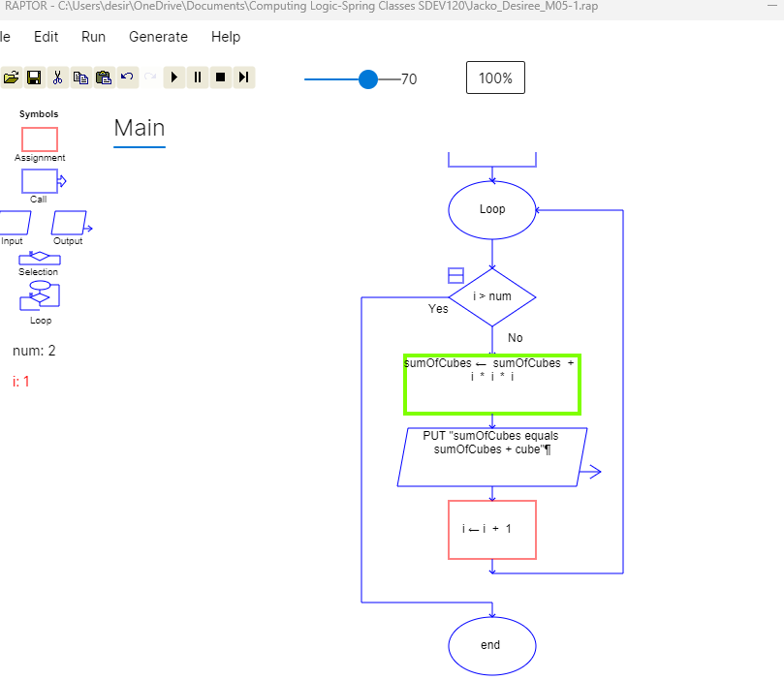
Task: Select the i ← i + 1 assignment box
Action: point(491,529)
